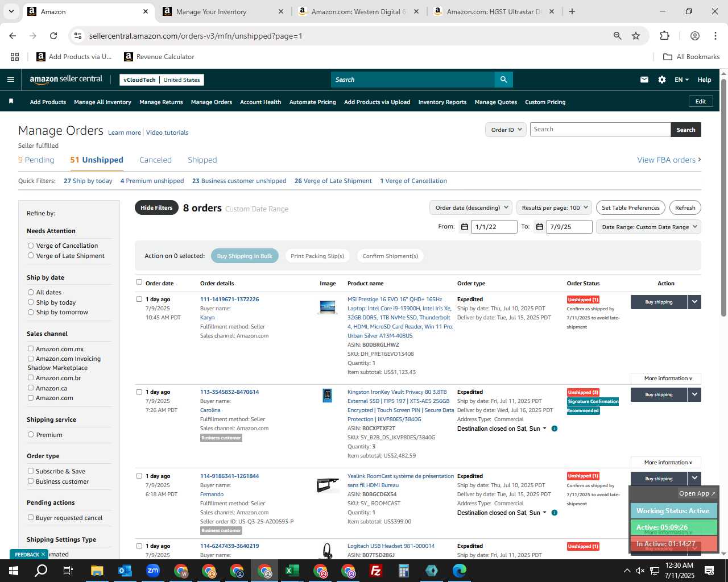Select the Premium shipping service radio button
This screenshot has height=582, width=728.
pos(31,435)
